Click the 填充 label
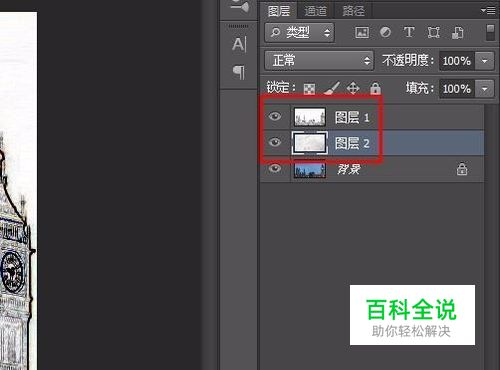The width and height of the screenshot is (500, 370). 420,88
